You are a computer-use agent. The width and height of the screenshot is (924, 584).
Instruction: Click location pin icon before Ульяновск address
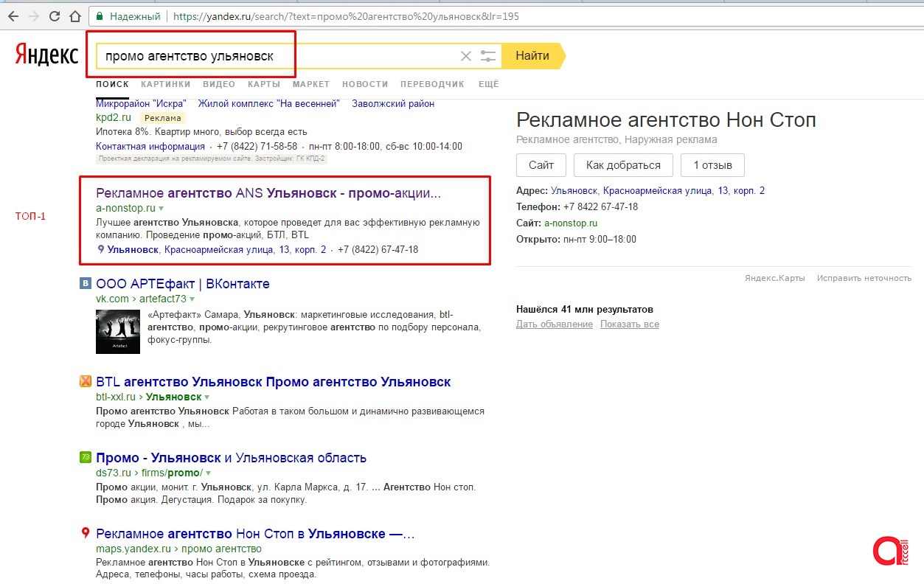click(101, 249)
